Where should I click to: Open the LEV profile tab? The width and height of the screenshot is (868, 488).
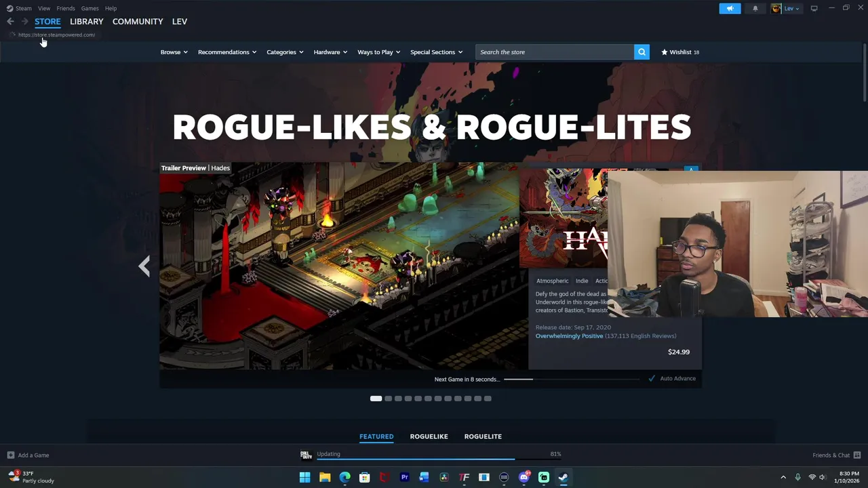[180, 22]
